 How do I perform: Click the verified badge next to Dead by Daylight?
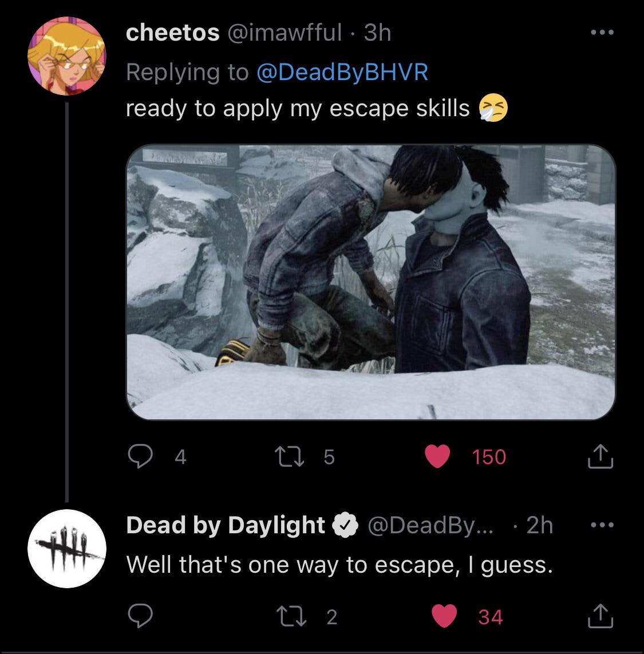pos(345,524)
